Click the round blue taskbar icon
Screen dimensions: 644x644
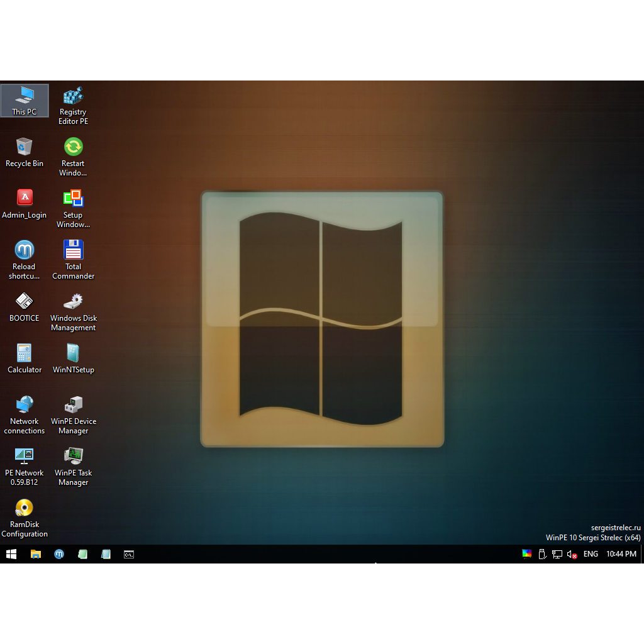click(59, 554)
